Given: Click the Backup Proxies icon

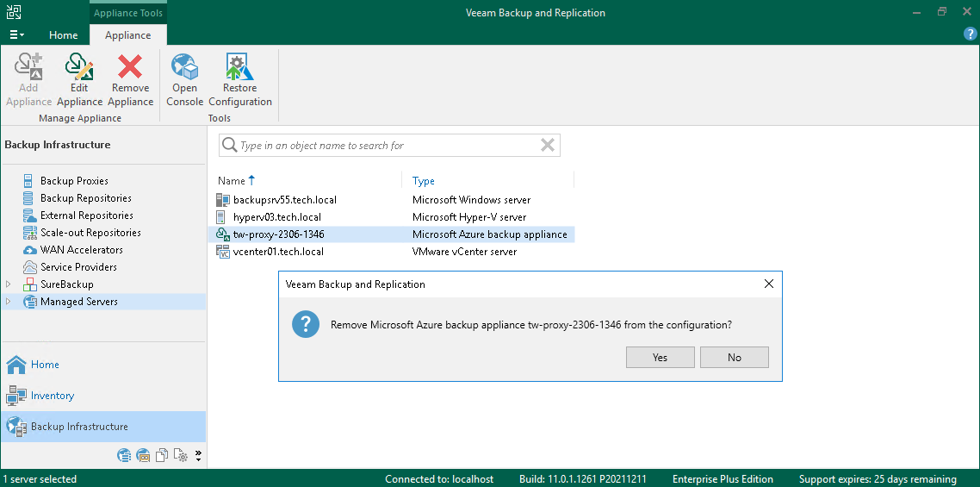Looking at the screenshot, I should [x=28, y=181].
